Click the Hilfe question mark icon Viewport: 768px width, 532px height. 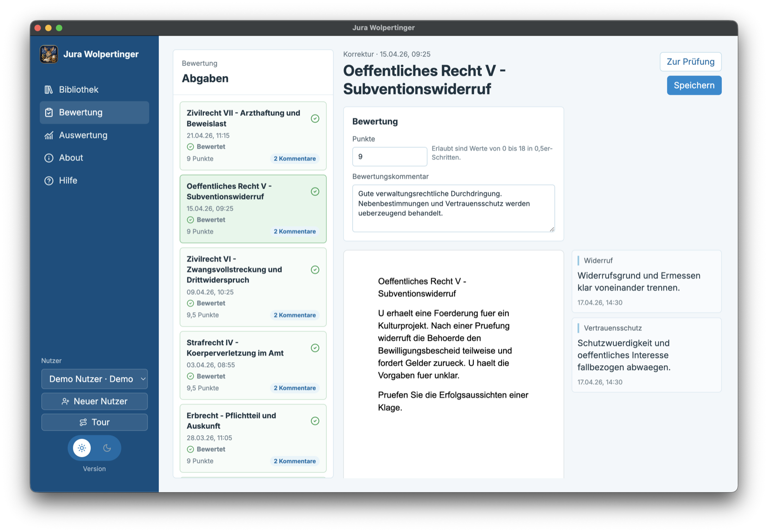click(x=49, y=181)
